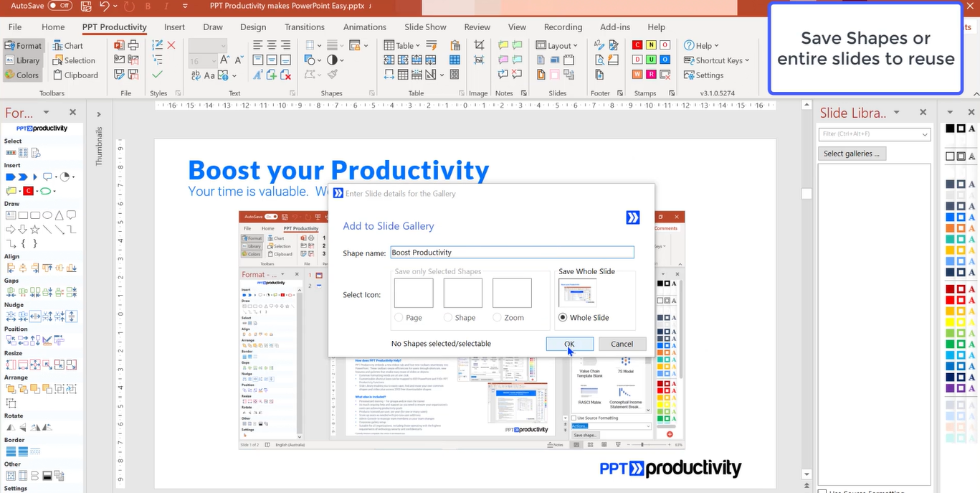Select the Crop tool in the Image group
The height and width of the screenshot is (493, 980).
point(479,45)
